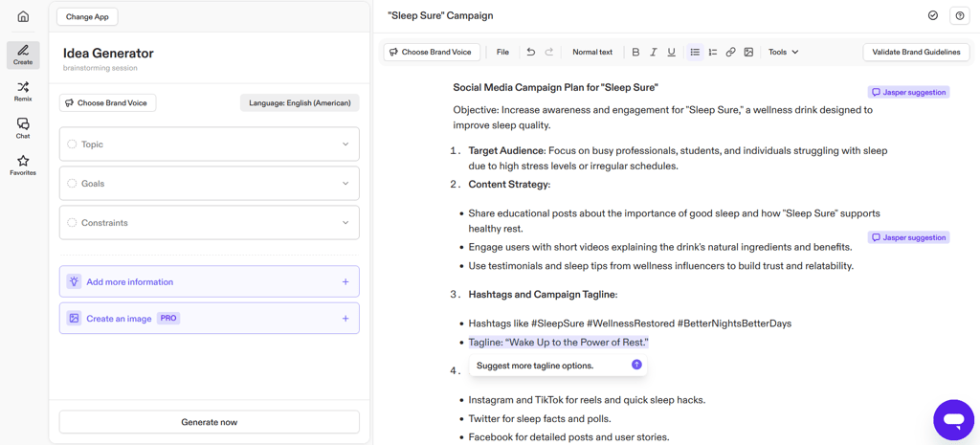Toggle underline formatting

tap(671, 53)
